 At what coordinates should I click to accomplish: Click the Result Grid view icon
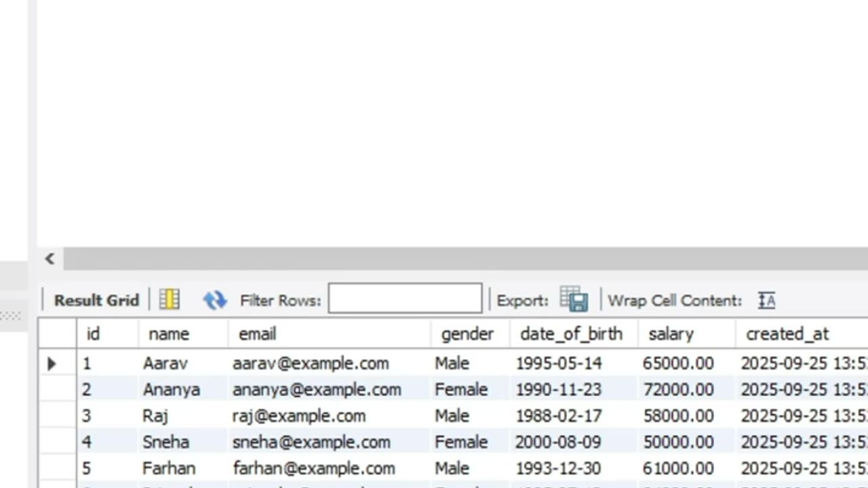[x=169, y=300]
